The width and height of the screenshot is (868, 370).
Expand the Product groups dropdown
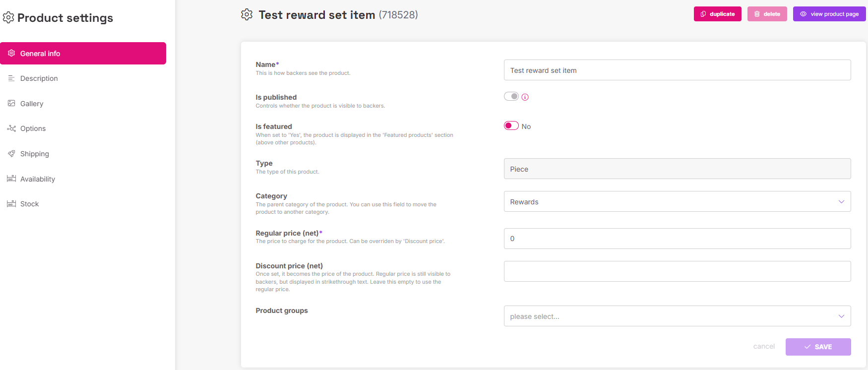click(677, 316)
